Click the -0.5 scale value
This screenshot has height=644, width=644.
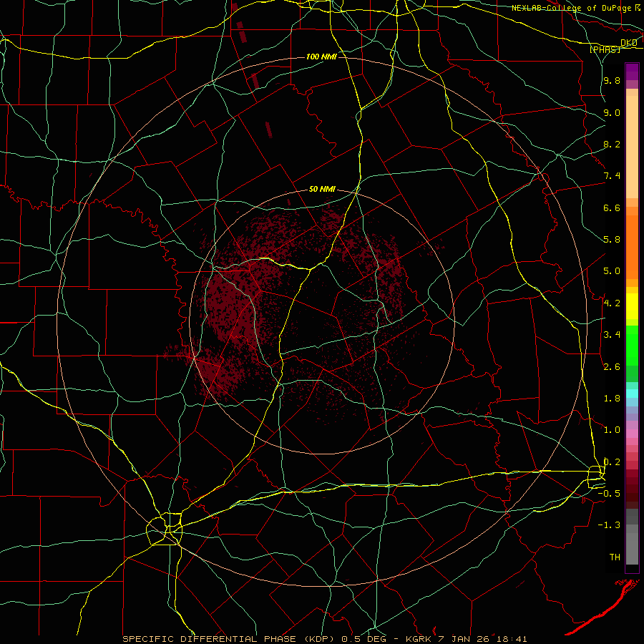pos(609,494)
